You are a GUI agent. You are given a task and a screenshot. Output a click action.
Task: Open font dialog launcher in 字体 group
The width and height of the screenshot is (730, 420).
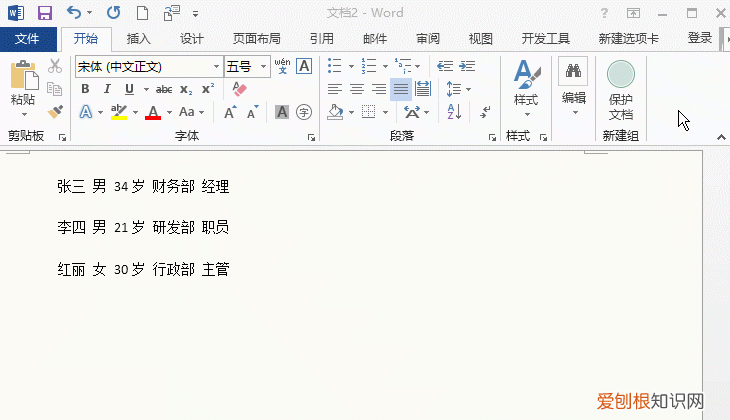[x=311, y=137]
